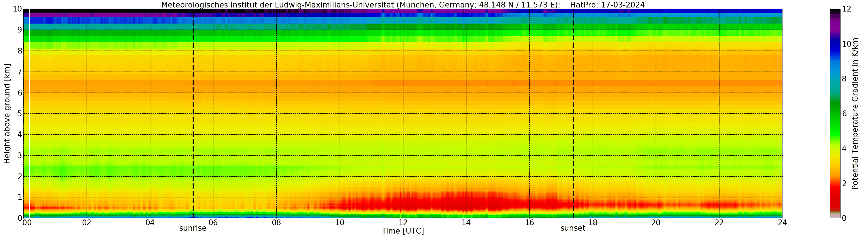Click the dashed sunset marker line
Viewport: 868px width, 237px height.
pos(573,114)
